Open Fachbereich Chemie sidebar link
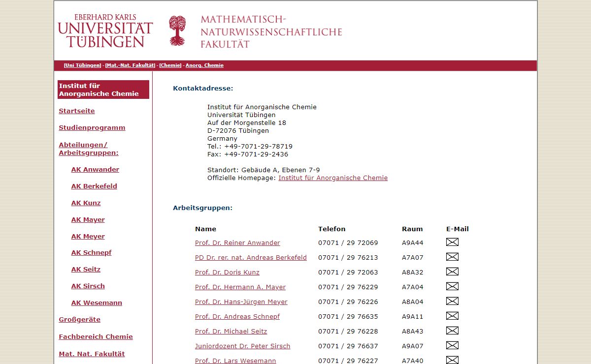Screen dimensions: 591x364 click(96, 337)
